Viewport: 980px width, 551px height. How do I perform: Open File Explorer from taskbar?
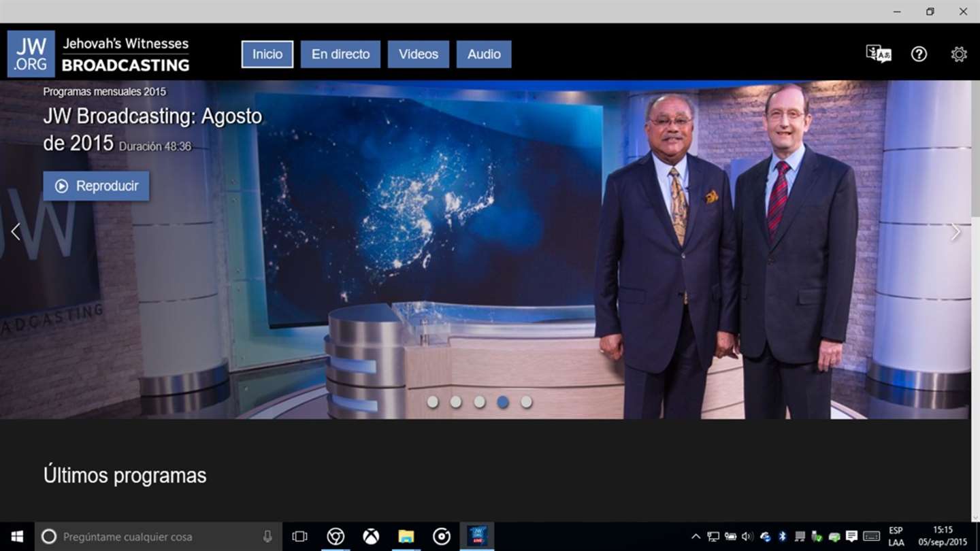click(406, 537)
